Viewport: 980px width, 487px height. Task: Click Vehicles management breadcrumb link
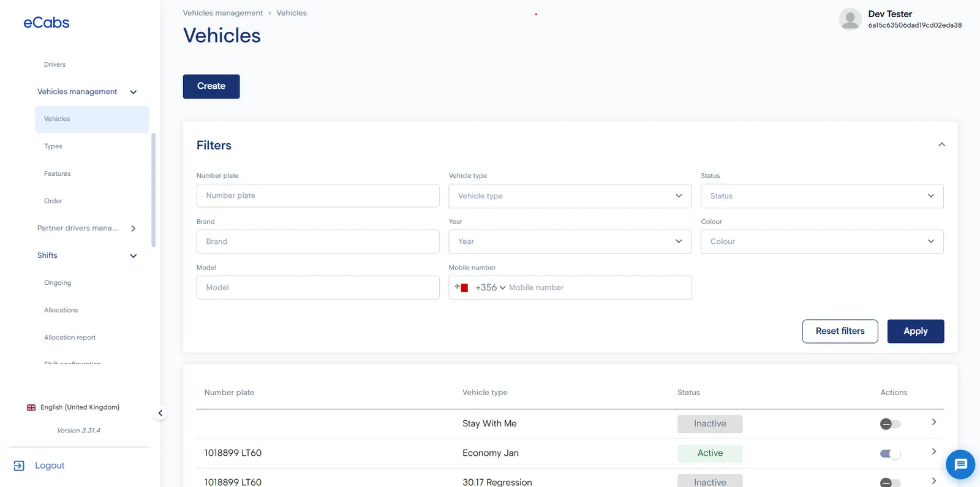click(223, 13)
